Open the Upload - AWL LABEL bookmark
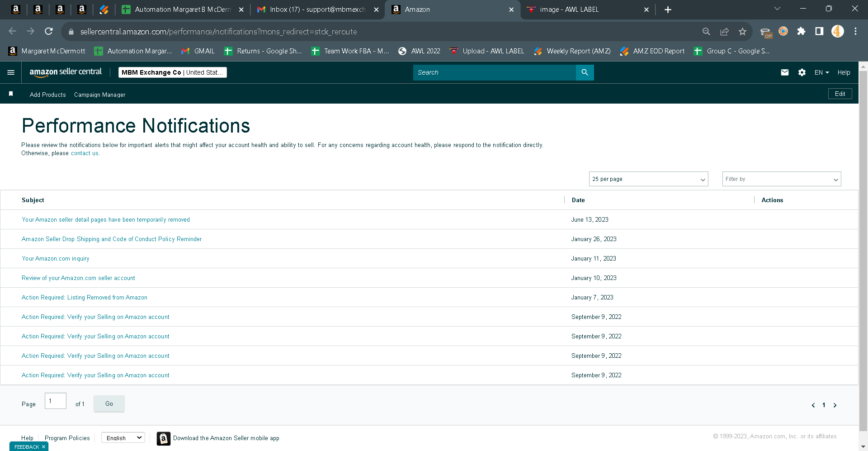Image resolution: width=868 pixels, height=451 pixels. coord(487,51)
